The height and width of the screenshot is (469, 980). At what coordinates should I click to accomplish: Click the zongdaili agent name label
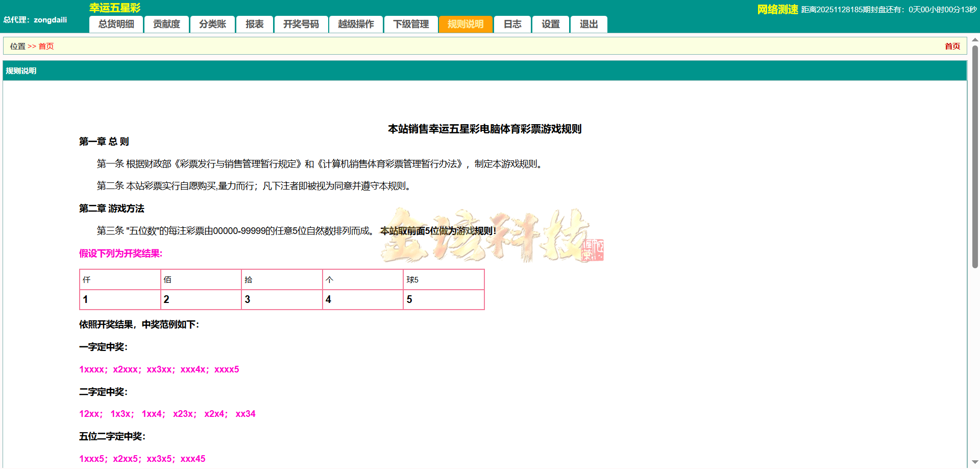50,20
